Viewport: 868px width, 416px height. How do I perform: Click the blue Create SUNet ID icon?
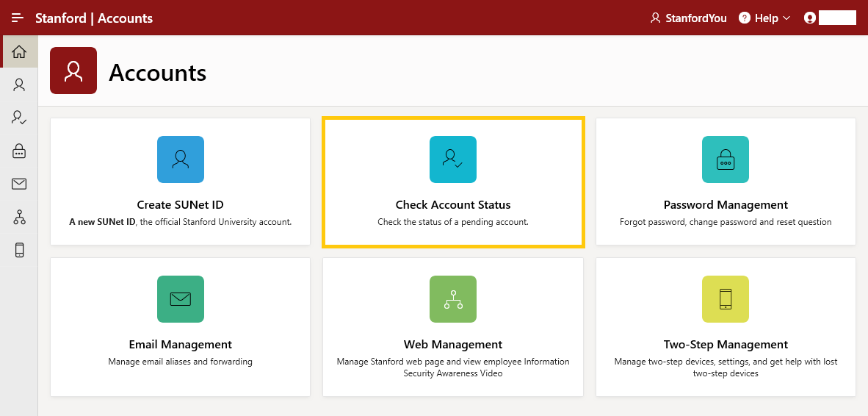click(181, 159)
